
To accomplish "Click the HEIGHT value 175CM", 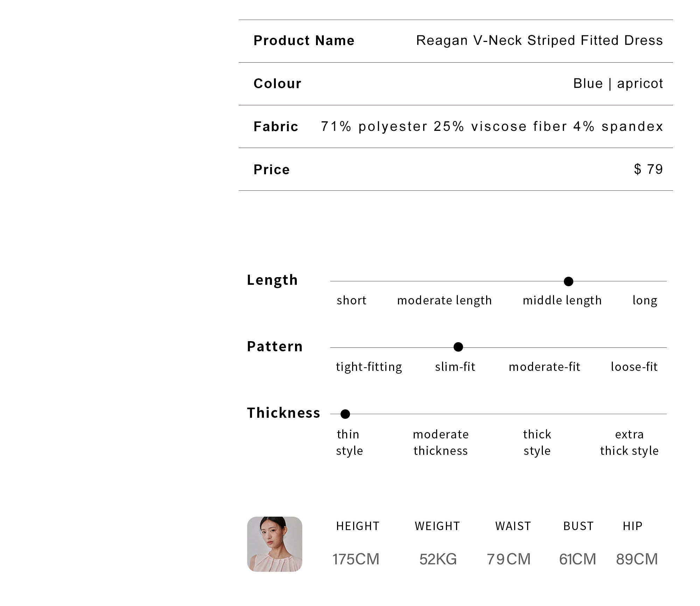I will point(356,559).
